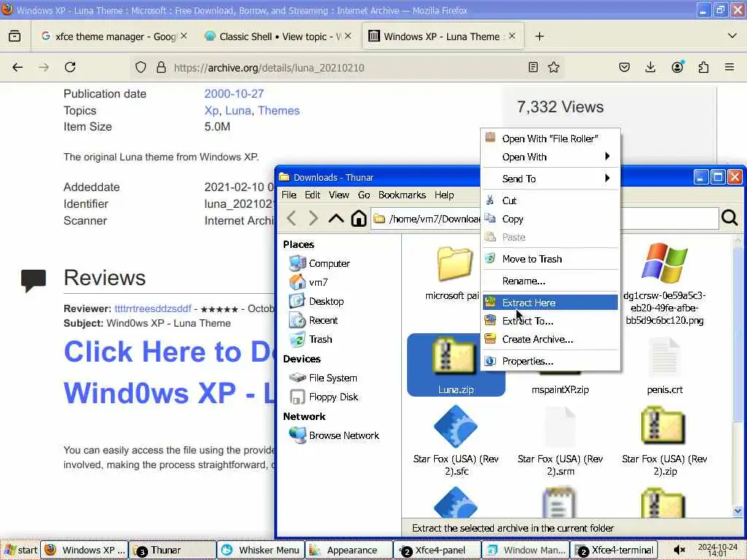Expand Firefox list all tabs chevron
This screenshot has height=560, width=747.
point(732,36)
